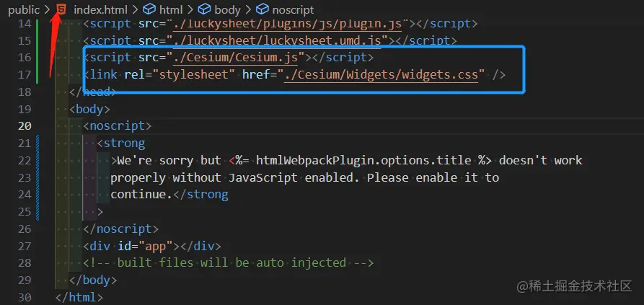The width and height of the screenshot is (644, 305).
Task: Open the ./Cesium/Cesium.js script path link
Action: point(235,58)
